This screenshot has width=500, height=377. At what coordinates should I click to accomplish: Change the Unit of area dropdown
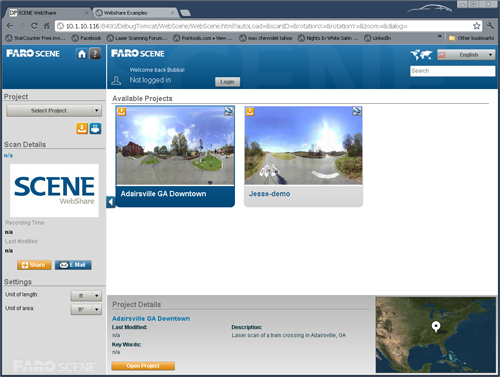[x=86, y=310]
